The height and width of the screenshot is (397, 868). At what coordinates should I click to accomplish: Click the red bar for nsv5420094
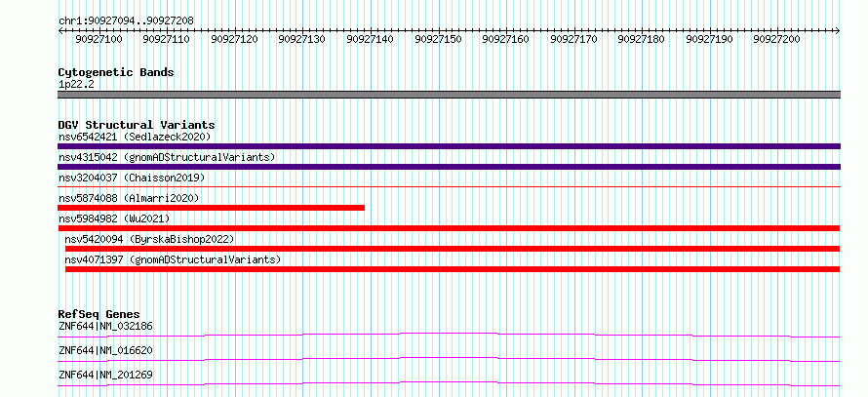coord(453,249)
